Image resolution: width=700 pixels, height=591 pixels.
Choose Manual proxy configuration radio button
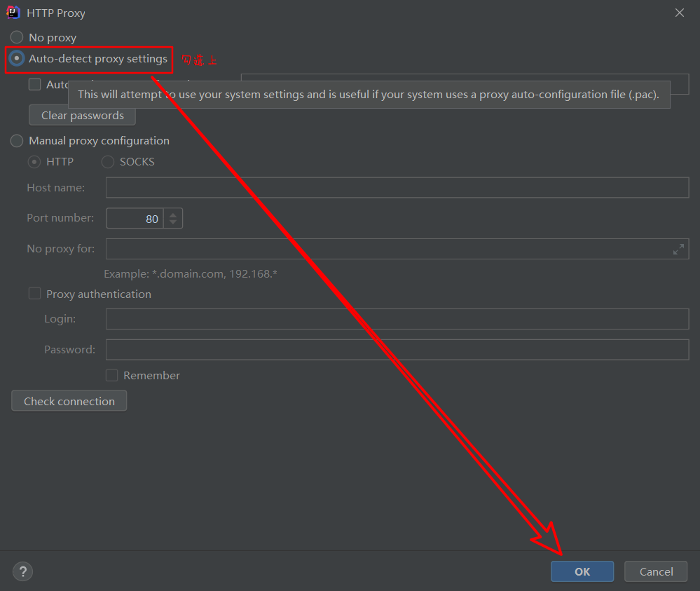point(17,141)
